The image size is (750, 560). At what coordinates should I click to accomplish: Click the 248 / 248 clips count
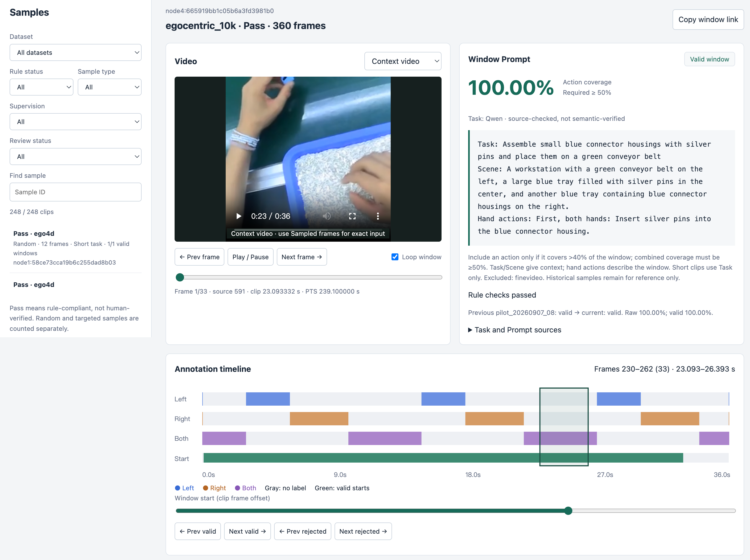[31, 212]
